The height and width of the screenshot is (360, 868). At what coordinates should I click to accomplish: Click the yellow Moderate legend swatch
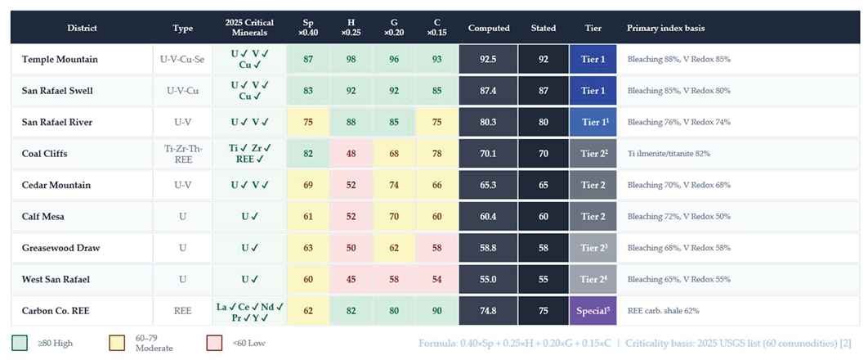click(x=117, y=343)
